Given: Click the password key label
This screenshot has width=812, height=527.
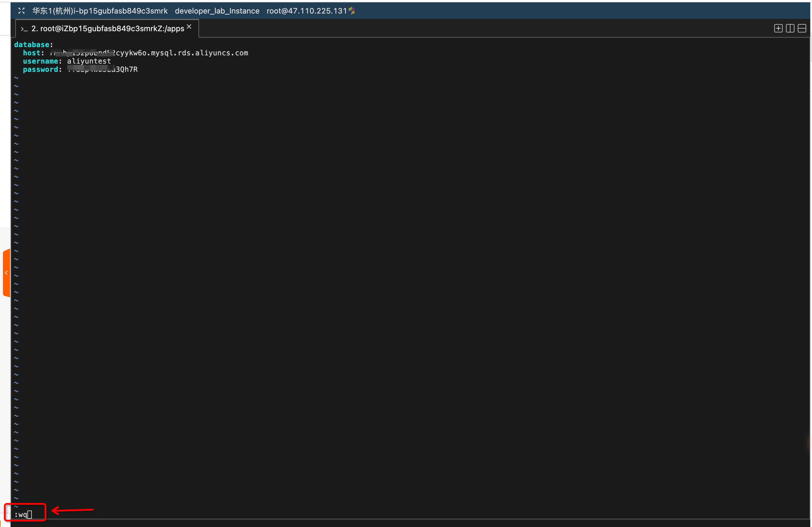Looking at the screenshot, I should (40, 69).
